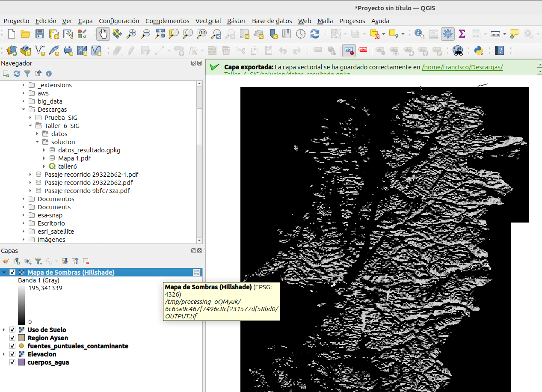The image size is (542, 392).
Task: Open the Ráster menu
Action: click(x=236, y=21)
